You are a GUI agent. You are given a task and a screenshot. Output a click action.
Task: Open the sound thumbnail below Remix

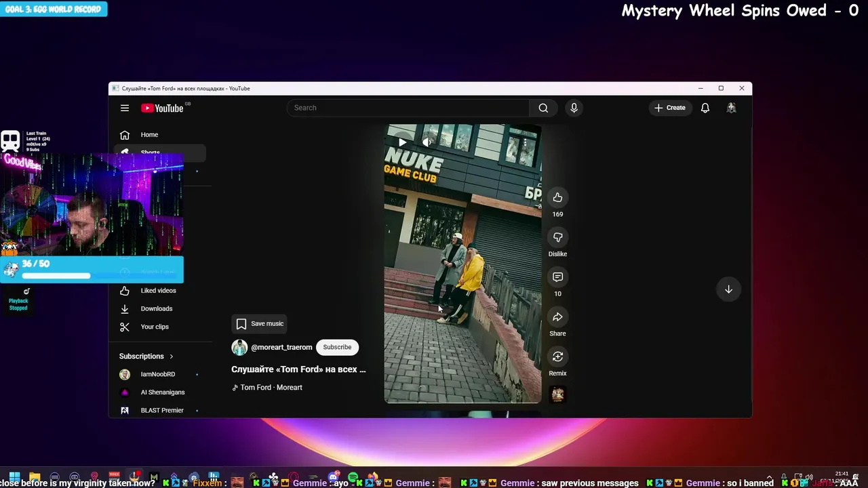(x=557, y=394)
